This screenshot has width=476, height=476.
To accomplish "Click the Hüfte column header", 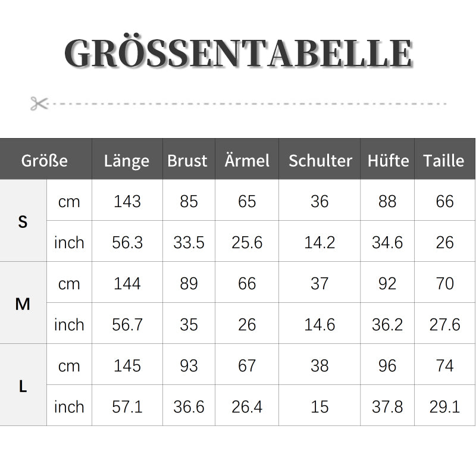I will [388, 160].
